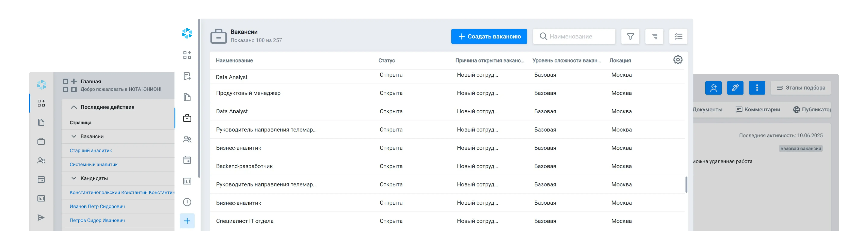Viewport: 868px width, 231px height.
Task: Open the Комментарии tab in the vacancy card window
Action: pyautogui.click(x=758, y=110)
